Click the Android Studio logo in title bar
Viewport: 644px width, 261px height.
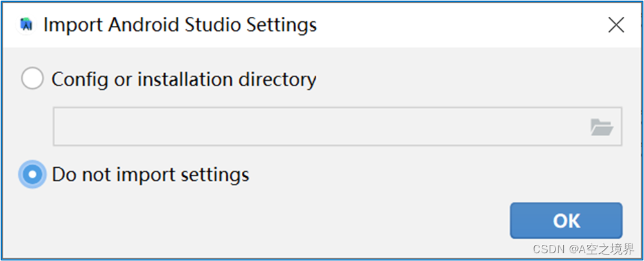[27, 25]
